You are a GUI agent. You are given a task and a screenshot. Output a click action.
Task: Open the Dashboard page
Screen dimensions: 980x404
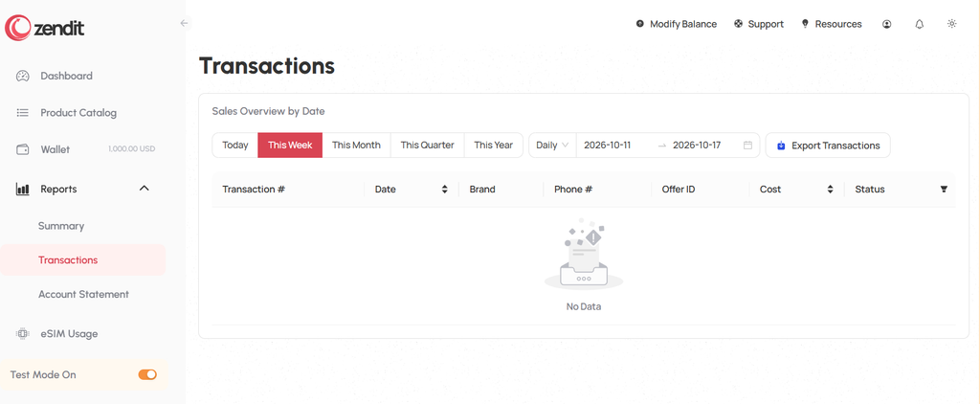pos(66,77)
